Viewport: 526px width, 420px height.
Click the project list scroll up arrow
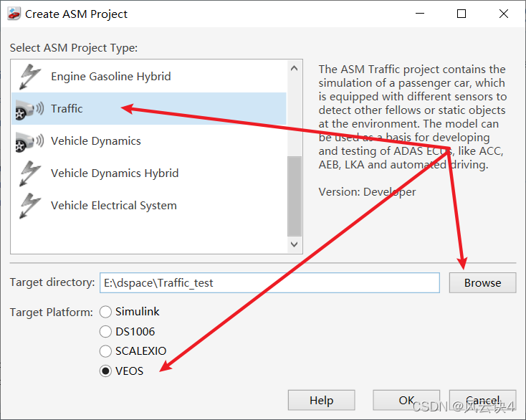coord(295,68)
